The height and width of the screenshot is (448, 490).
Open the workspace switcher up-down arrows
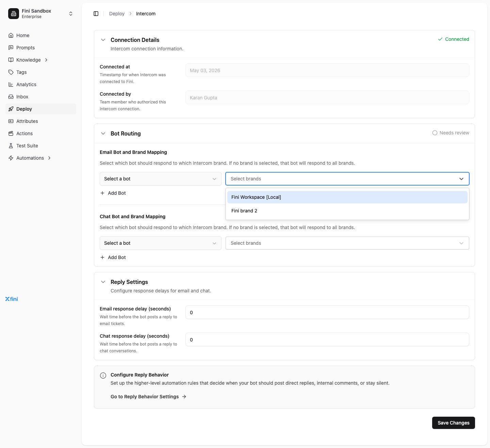pos(71,14)
